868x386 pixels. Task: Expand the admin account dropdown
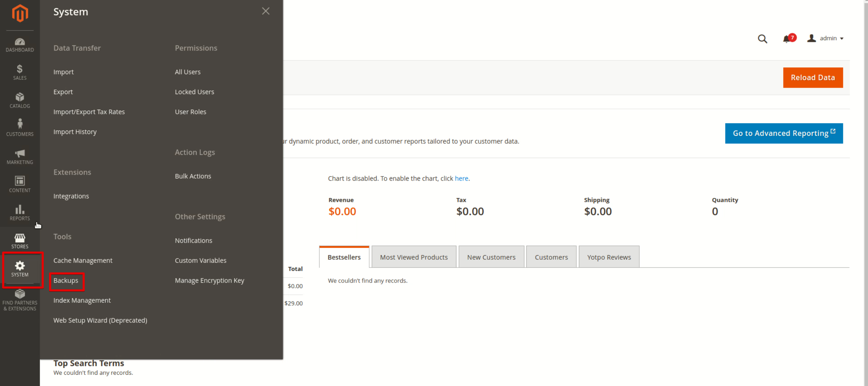click(826, 38)
